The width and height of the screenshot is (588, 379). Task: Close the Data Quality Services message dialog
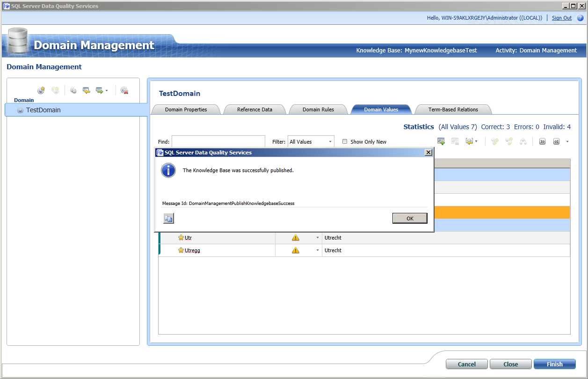point(428,153)
